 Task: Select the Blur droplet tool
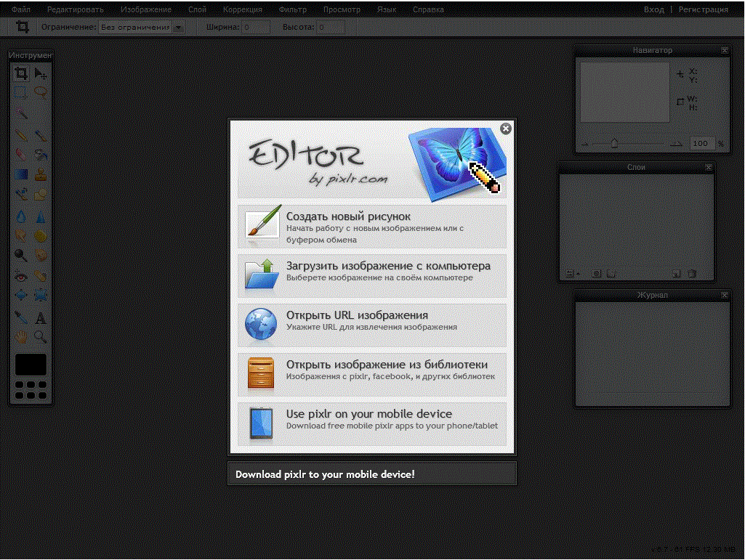[x=21, y=216]
